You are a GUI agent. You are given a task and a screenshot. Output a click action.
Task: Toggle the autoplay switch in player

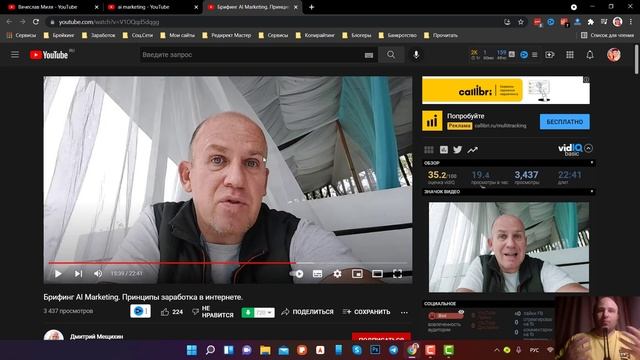(297, 273)
